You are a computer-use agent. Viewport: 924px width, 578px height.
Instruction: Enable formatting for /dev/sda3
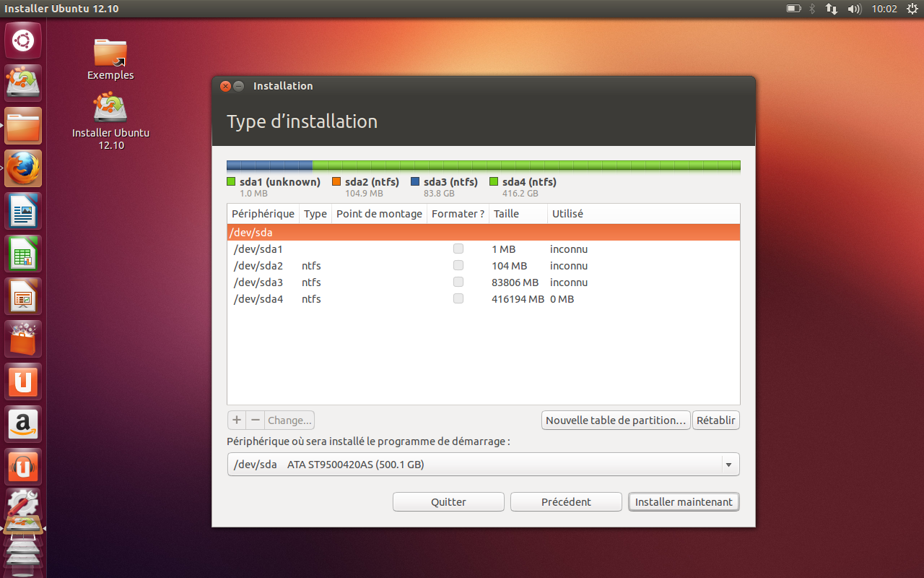(458, 282)
